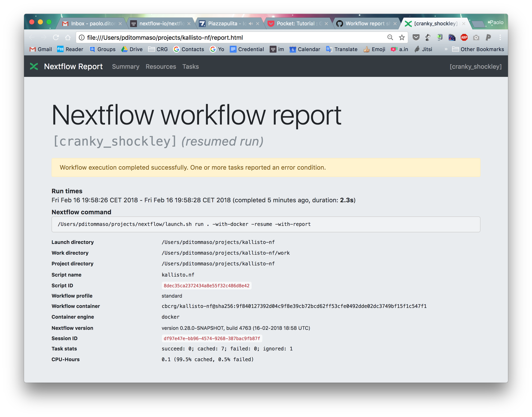
Task: Show hidden bookmarks overflow chevron
Action: pyautogui.click(x=446, y=49)
